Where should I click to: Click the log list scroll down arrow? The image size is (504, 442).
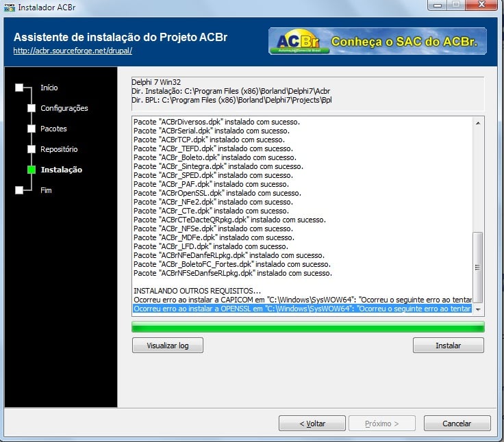click(x=478, y=309)
